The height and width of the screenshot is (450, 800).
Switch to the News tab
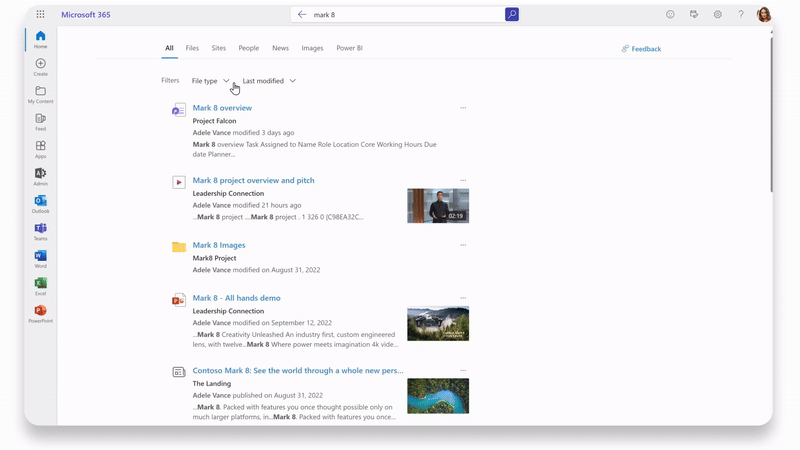click(x=280, y=48)
